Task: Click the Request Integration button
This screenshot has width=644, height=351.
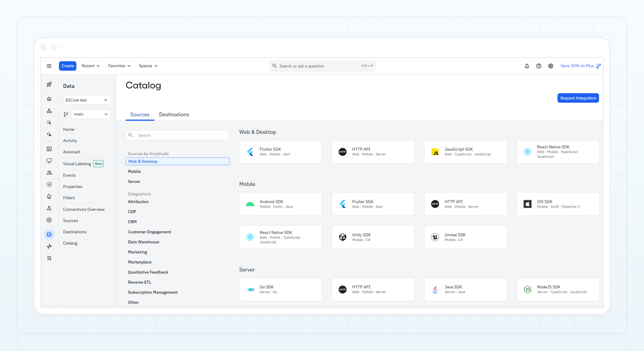Action: pos(578,98)
